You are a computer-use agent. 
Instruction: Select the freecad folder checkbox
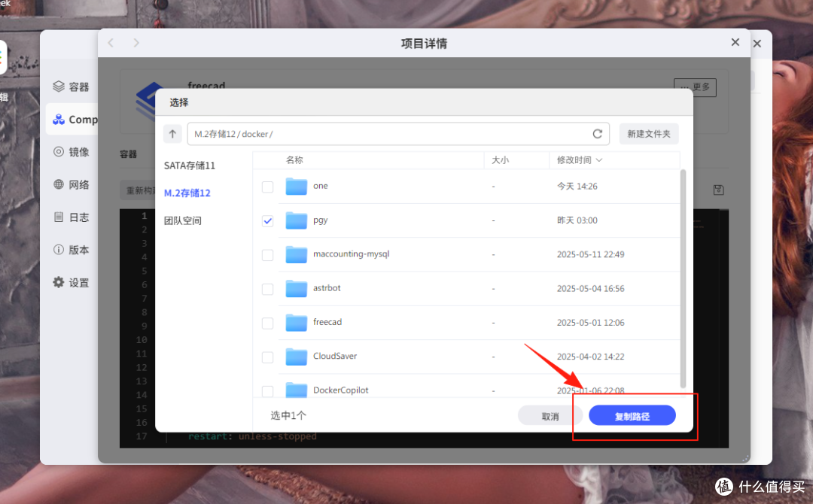click(x=267, y=323)
